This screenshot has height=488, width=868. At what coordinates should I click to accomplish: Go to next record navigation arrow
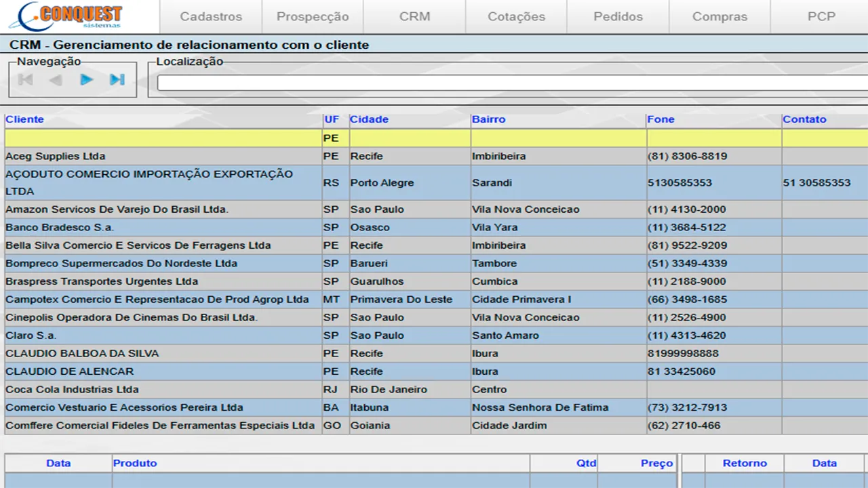coord(87,80)
